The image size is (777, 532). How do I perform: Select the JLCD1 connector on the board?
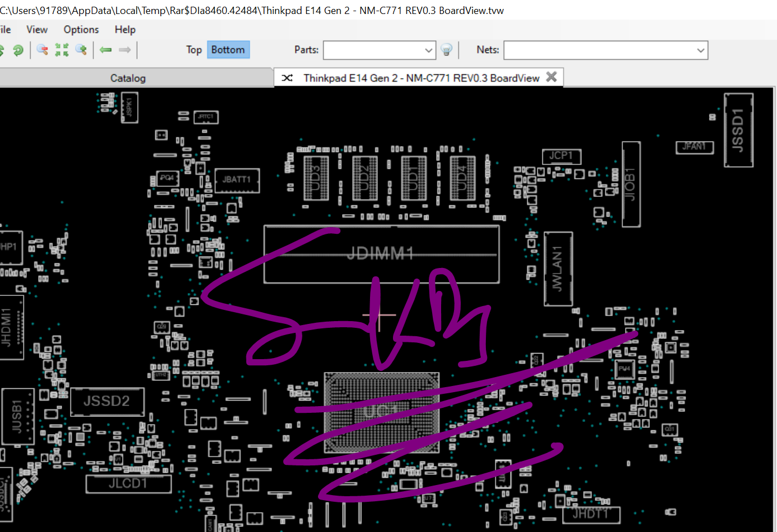(128, 484)
